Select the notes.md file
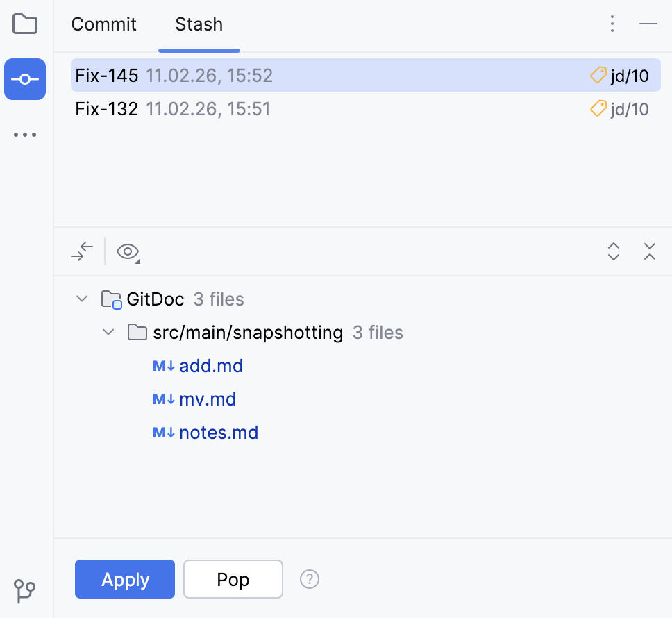The width and height of the screenshot is (672, 618). pos(219,433)
